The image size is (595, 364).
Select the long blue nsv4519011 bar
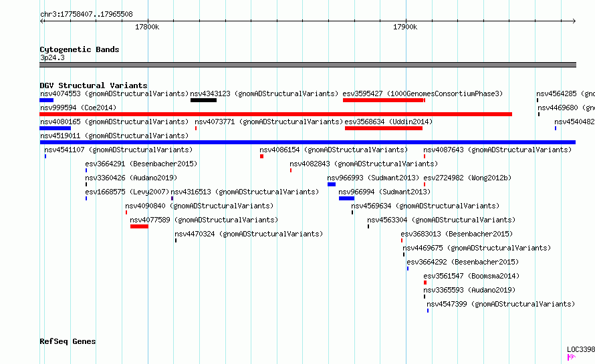tap(308, 142)
